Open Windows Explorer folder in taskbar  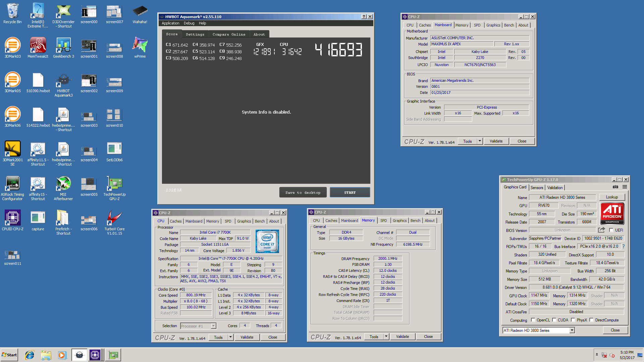(46, 355)
